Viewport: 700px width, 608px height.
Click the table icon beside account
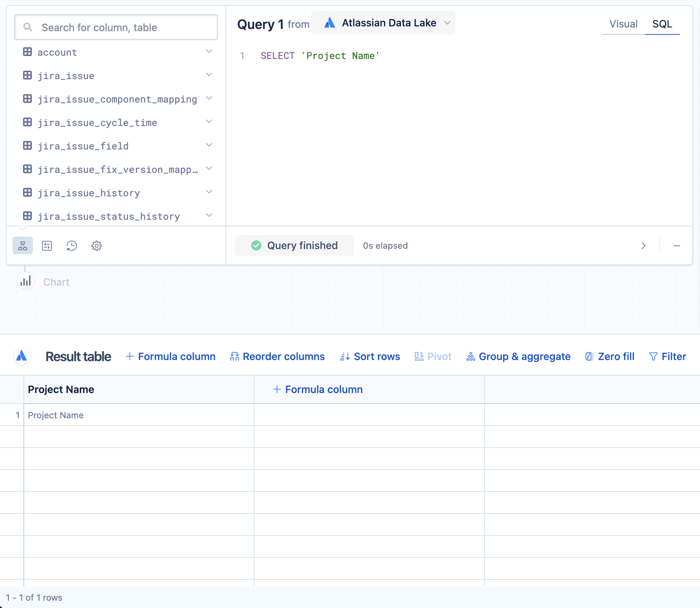[x=27, y=52]
